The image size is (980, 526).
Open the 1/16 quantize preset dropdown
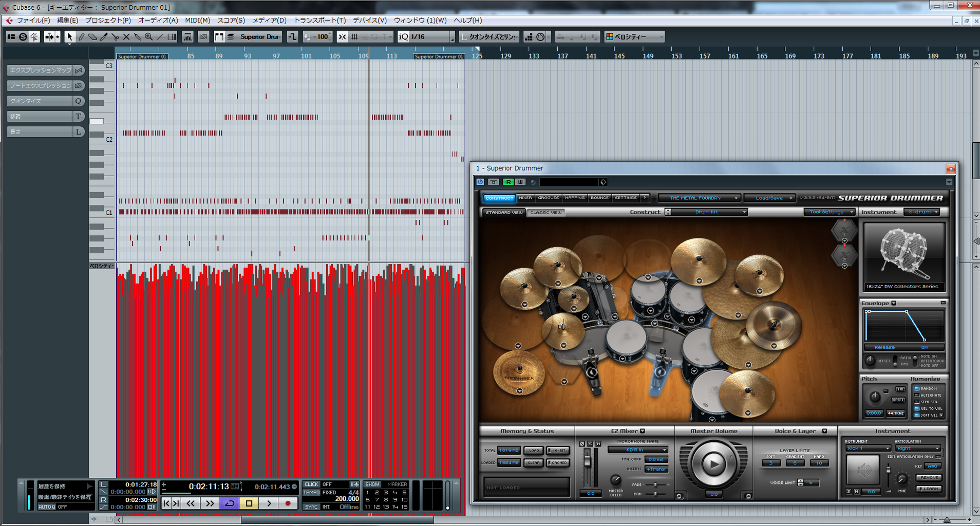(x=431, y=36)
